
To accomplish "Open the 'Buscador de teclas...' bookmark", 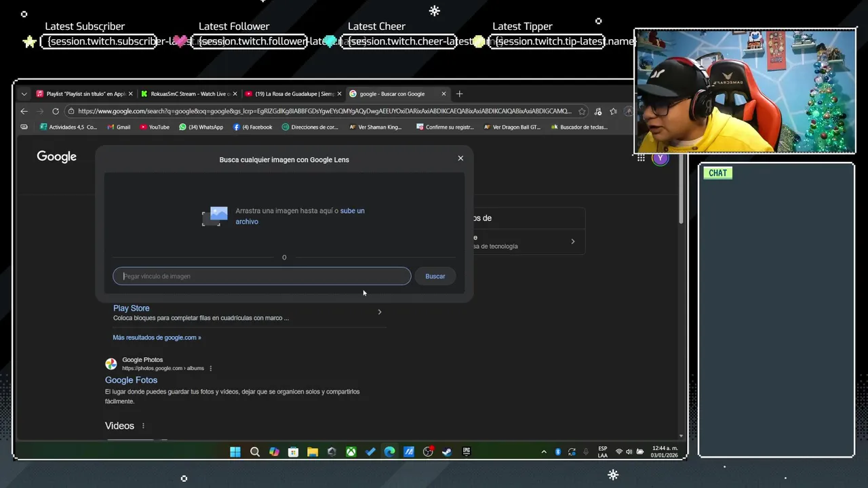I will [579, 127].
